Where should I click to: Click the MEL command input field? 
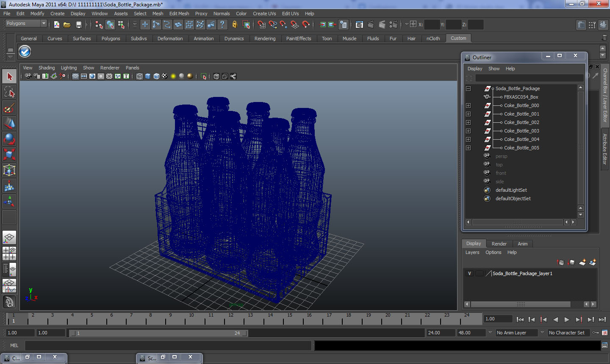[x=168, y=345]
